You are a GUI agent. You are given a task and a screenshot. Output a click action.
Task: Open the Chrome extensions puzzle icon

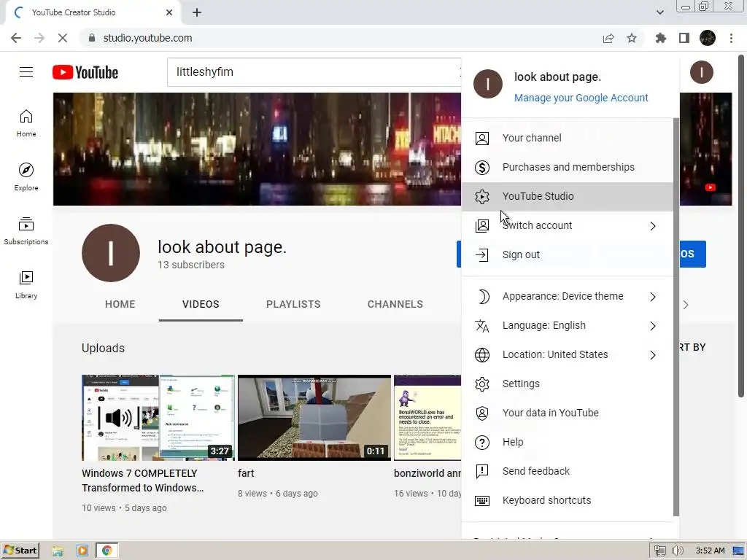point(660,38)
